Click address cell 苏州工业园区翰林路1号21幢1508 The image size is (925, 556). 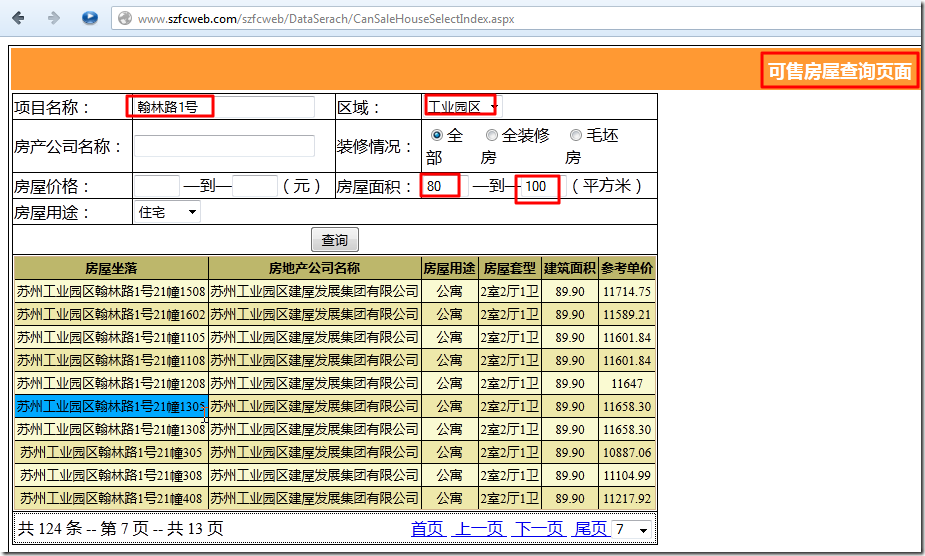tap(111, 292)
